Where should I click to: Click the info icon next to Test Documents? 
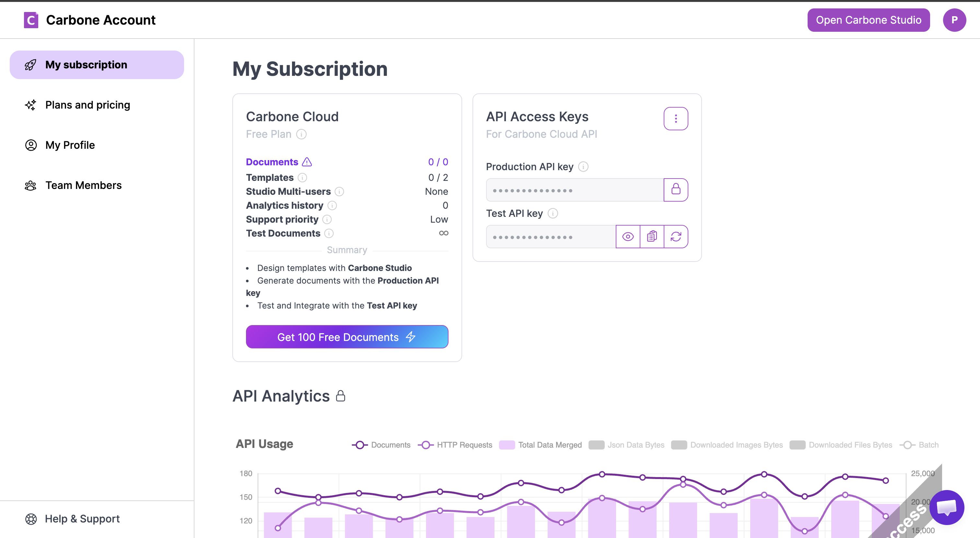coord(329,233)
